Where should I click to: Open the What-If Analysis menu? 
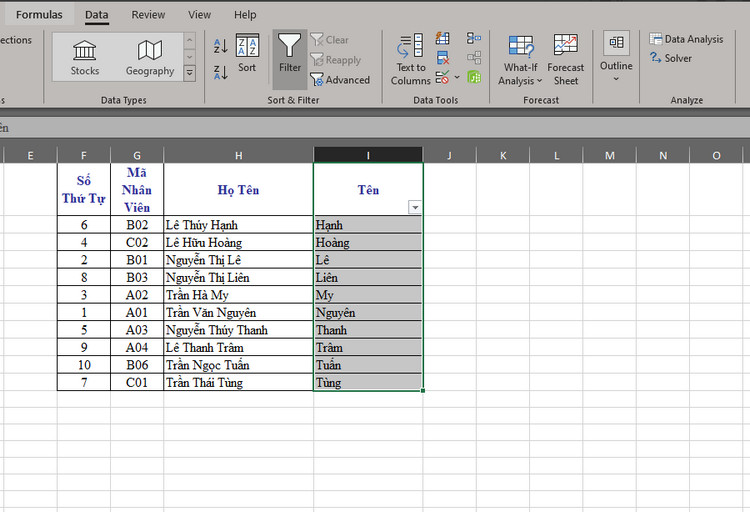(x=520, y=60)
